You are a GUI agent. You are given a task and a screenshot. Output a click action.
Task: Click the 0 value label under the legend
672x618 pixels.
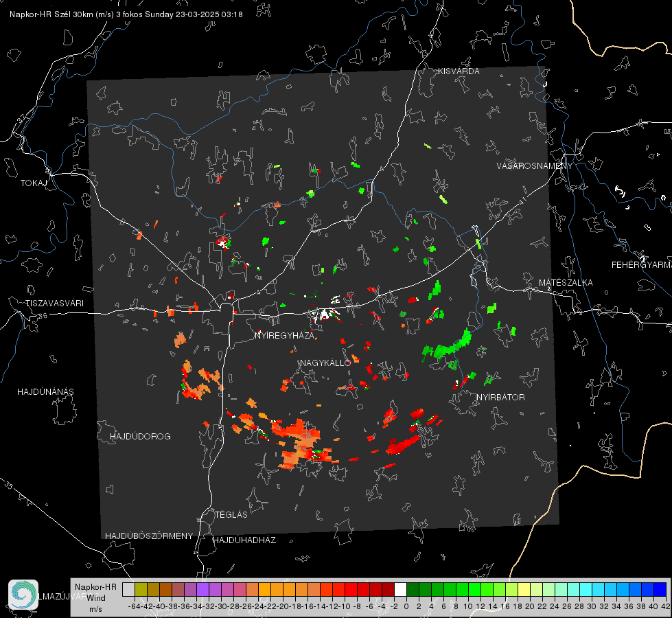(x=406, y=606)
